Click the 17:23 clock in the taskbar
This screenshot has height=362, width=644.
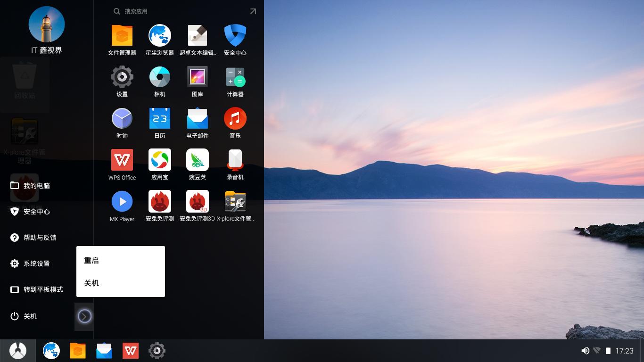click(x=624, y=351)
